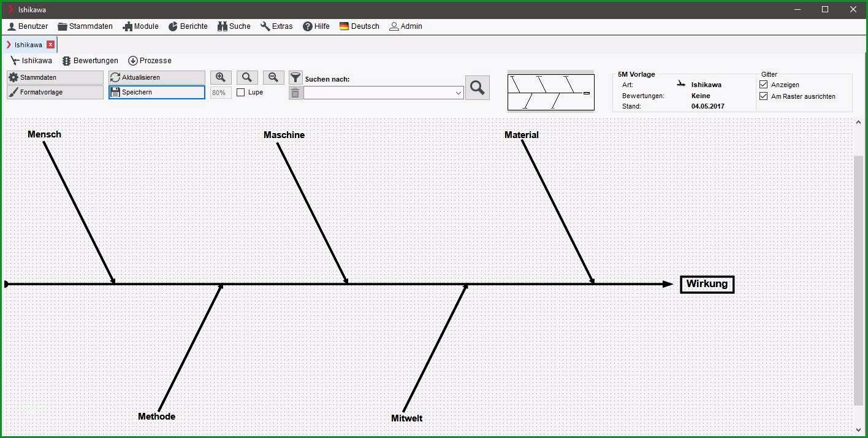Switch to the Bewertungen sub-tab

pos(90,61)
